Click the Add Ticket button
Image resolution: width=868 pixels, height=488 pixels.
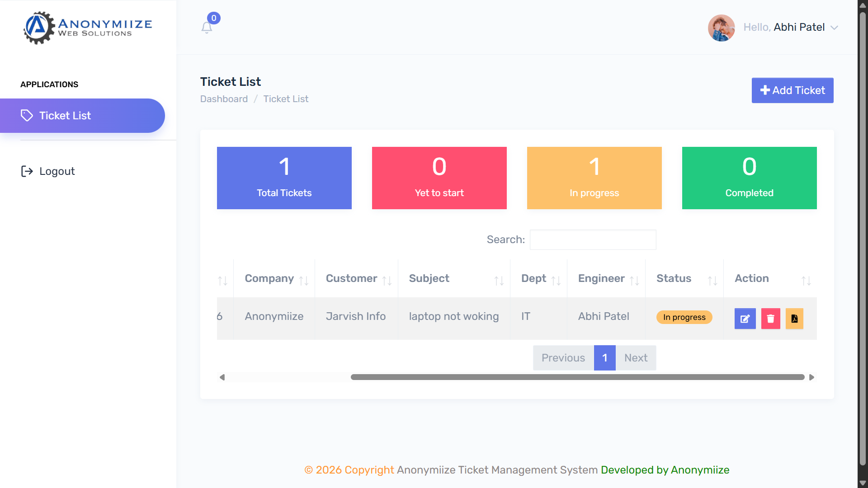(792, 90)
